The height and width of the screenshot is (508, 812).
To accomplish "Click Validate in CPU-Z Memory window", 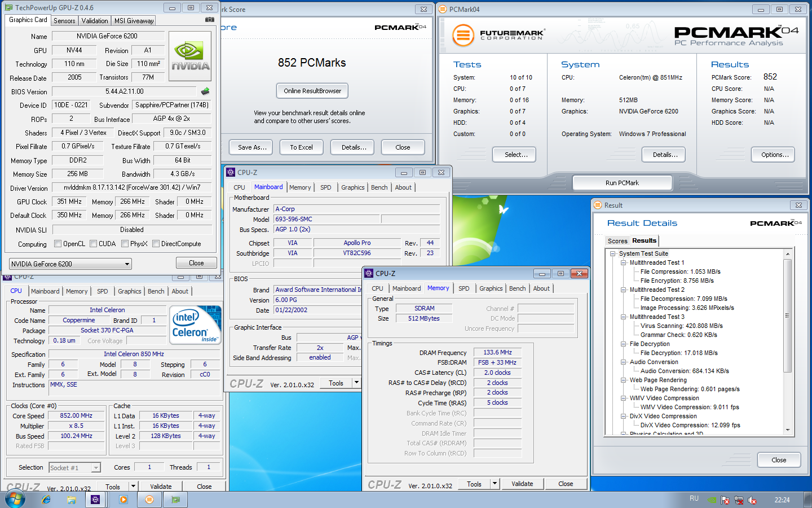I will tap(522, 484).
